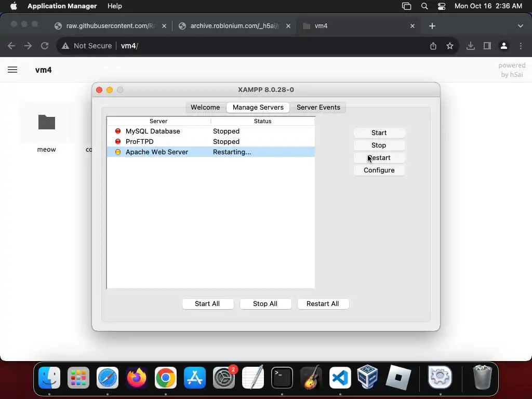Switch to archive.roblonium.com browser tab
The image size is (532, 399).
[x=234, y=26]
